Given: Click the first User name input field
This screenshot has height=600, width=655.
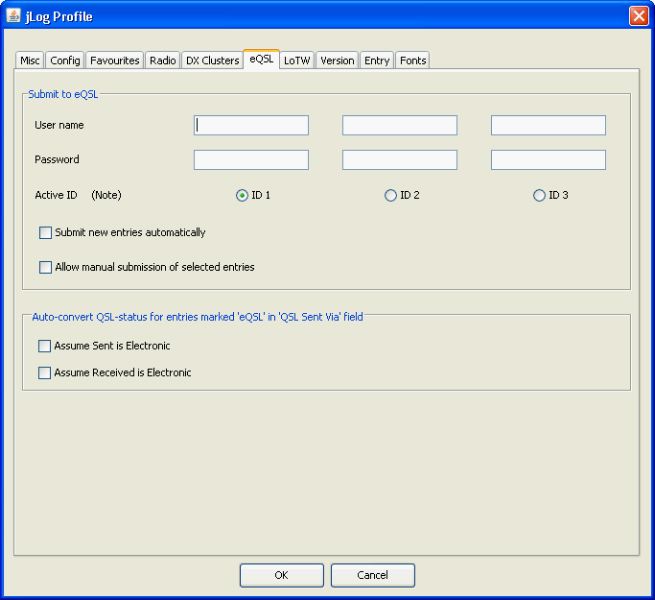Looking at the screenshot, I should click(x=251, y=125).
